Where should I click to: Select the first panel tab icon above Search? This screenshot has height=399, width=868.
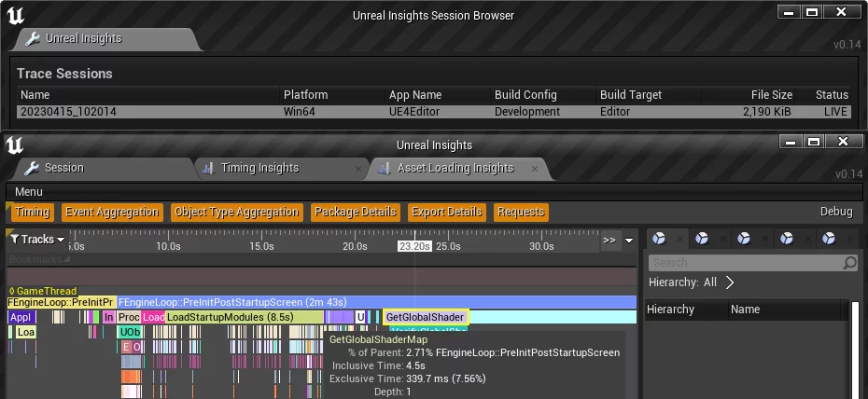pos(660,239)
